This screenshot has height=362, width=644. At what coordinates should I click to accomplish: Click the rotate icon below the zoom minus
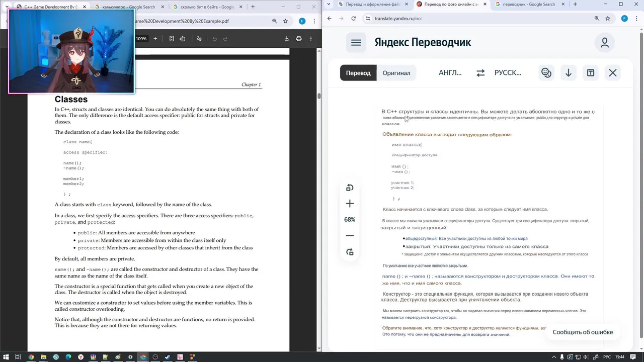[350, 252]
